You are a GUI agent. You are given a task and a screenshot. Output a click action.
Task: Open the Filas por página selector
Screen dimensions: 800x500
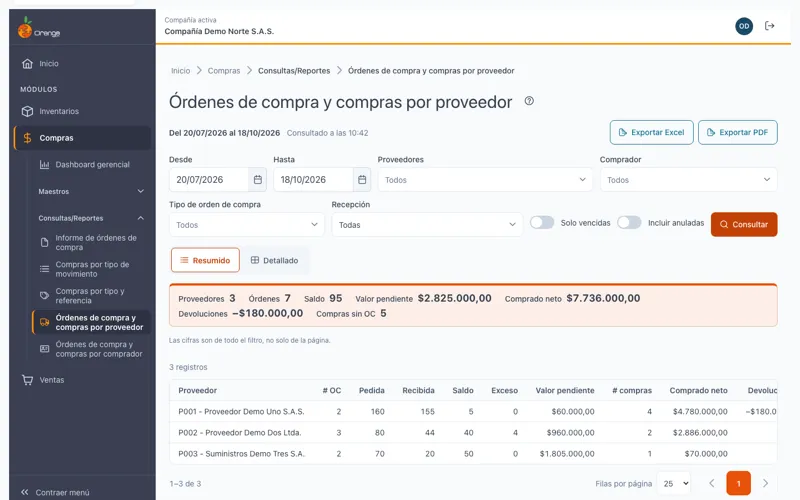tap(674, 483)
